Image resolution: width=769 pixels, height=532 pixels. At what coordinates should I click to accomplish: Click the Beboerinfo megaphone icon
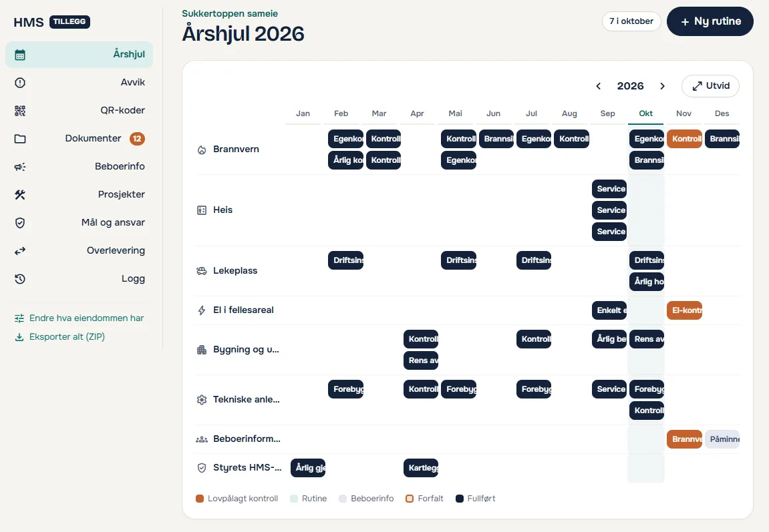click(20, 167)
